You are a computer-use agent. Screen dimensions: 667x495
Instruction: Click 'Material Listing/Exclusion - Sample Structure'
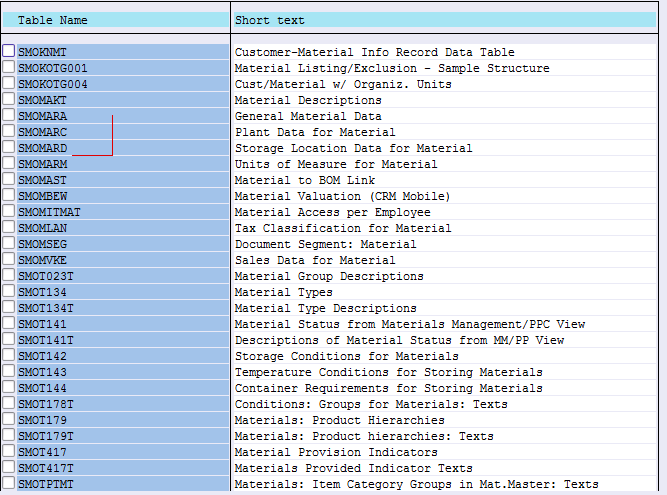(x=392, y=68)
